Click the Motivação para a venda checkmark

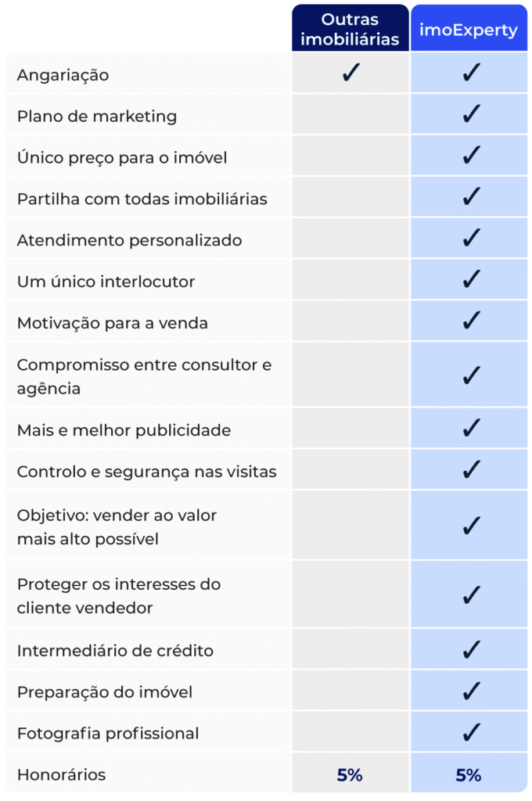coord(470,321)
